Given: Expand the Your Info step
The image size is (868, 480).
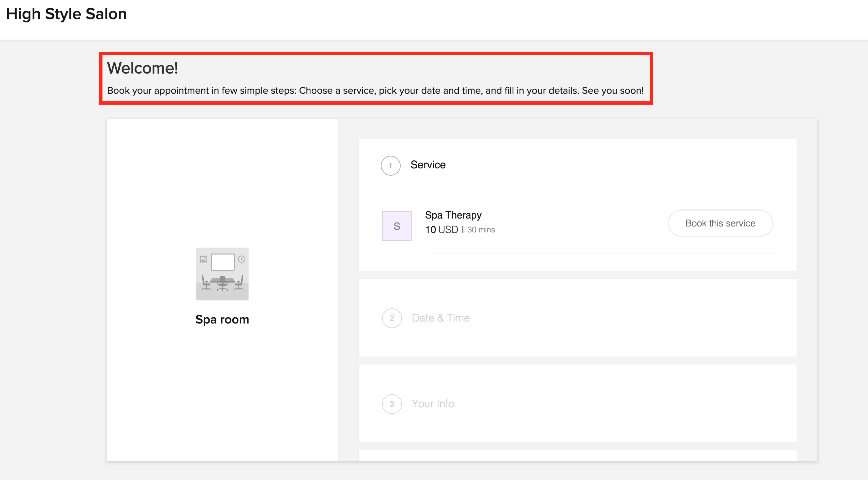Looking at the screenshot, I should (x=433, y=404).
